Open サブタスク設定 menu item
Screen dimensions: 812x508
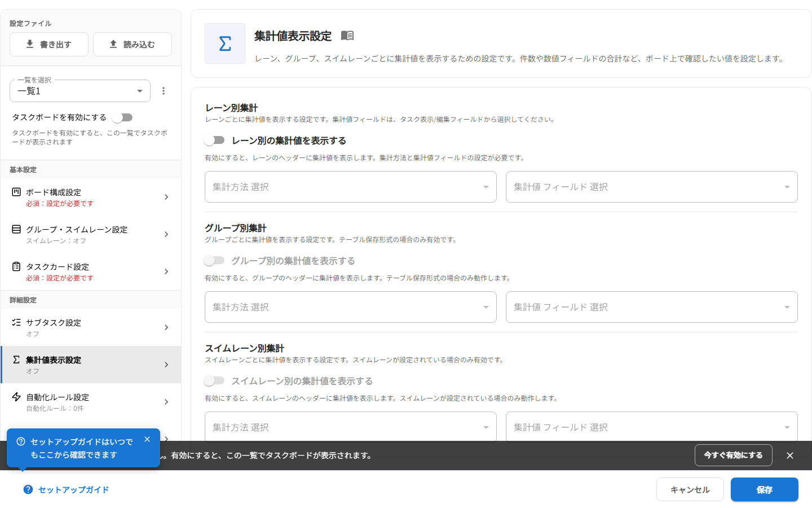[91, 327]
